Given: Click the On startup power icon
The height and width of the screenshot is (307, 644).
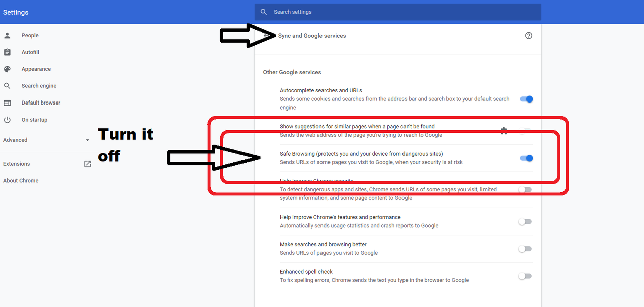Looking at the screenshot, I should click(7, 120).
